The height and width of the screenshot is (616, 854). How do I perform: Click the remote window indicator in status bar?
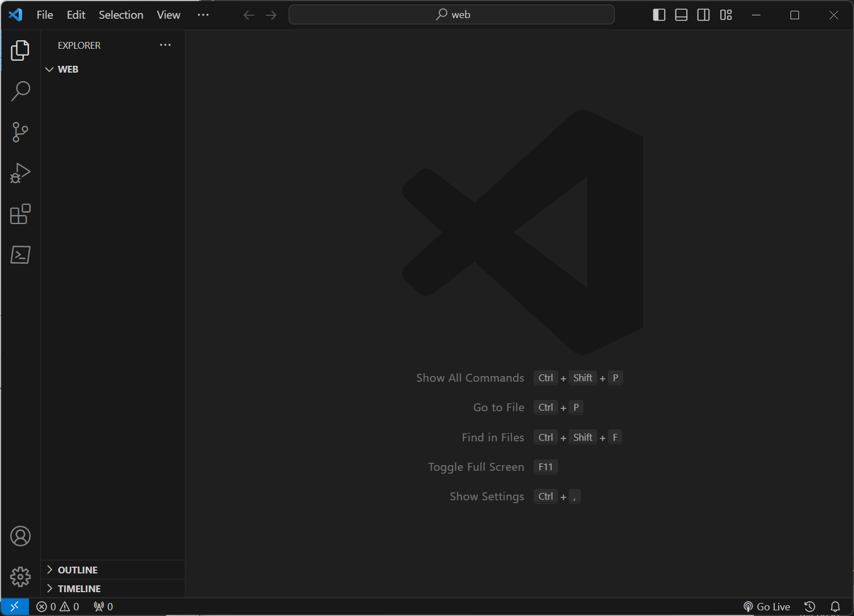pyautogui.click(x=15, y=606)
